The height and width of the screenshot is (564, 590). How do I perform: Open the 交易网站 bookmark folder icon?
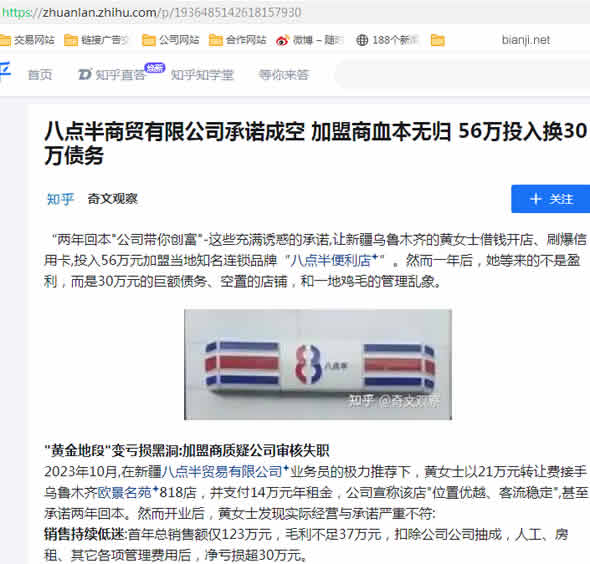click(x=5, y=40)
